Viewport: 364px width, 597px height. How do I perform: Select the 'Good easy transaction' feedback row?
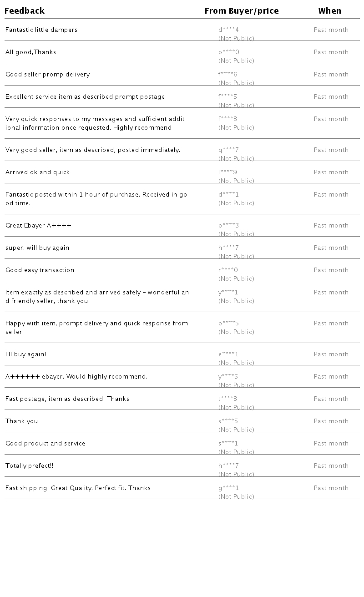pyautogui.click(x=40, y=270)
